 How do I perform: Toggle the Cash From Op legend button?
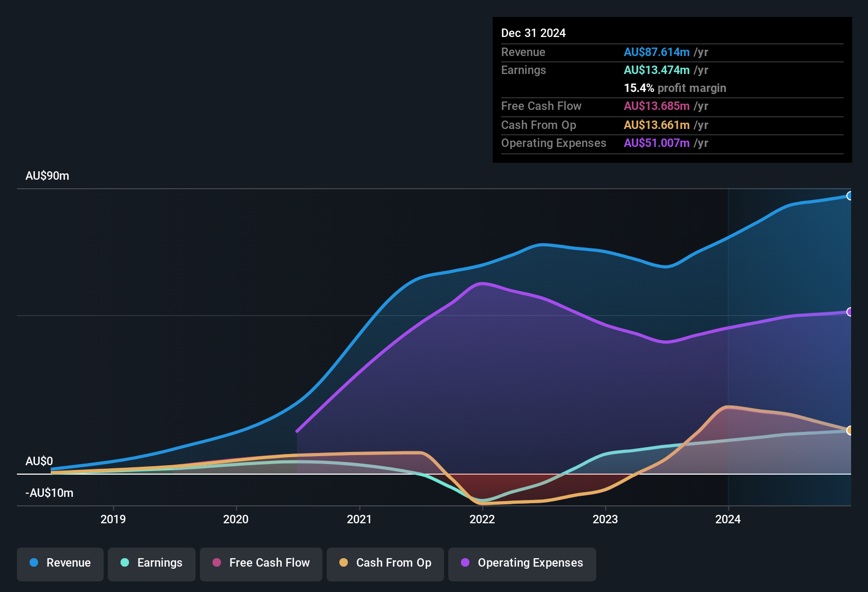coord(385,564)
